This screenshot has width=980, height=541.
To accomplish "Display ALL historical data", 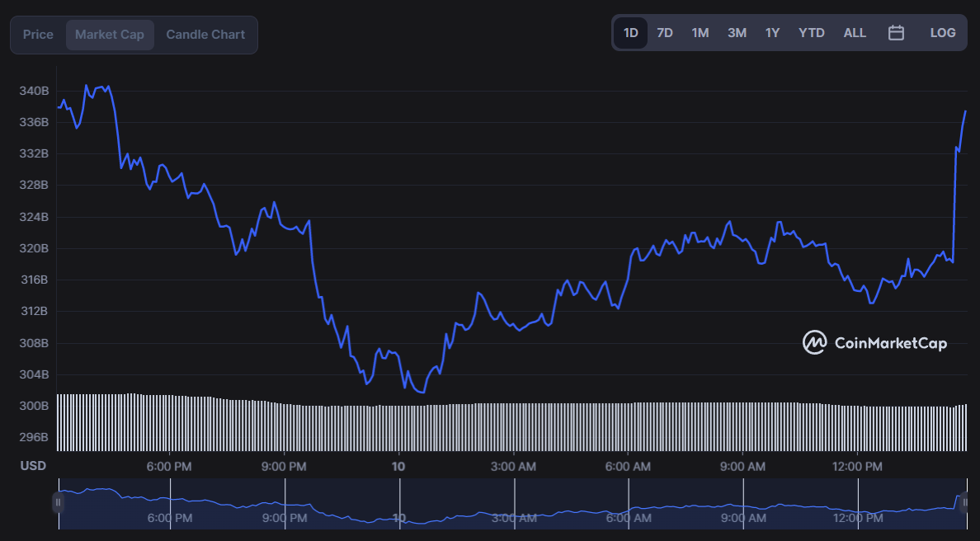I will [x=855, y=33].
